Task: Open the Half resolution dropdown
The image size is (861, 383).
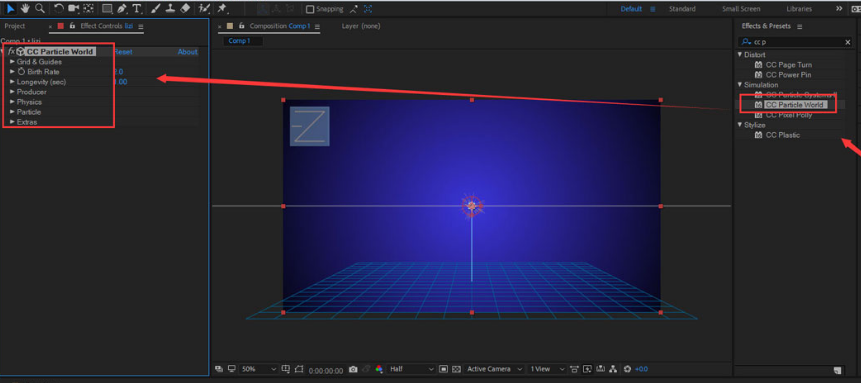Action: tap(411, 369)
